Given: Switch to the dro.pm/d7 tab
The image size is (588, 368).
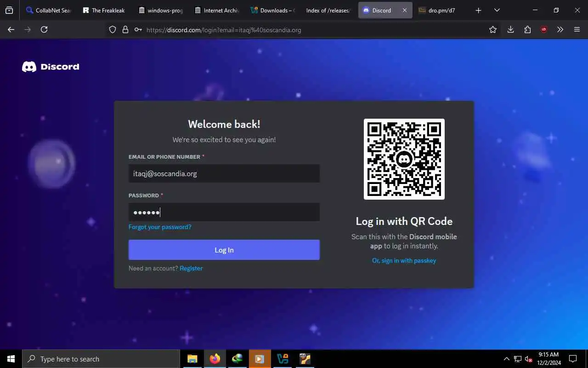Looking at the screenshot, I should click(x=441, y=10).
